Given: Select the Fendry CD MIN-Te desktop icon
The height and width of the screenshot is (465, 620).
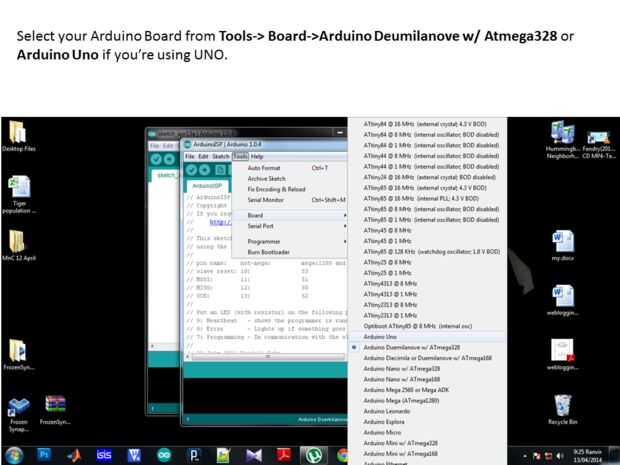Looking at the screenshot, I should [599, 144].
